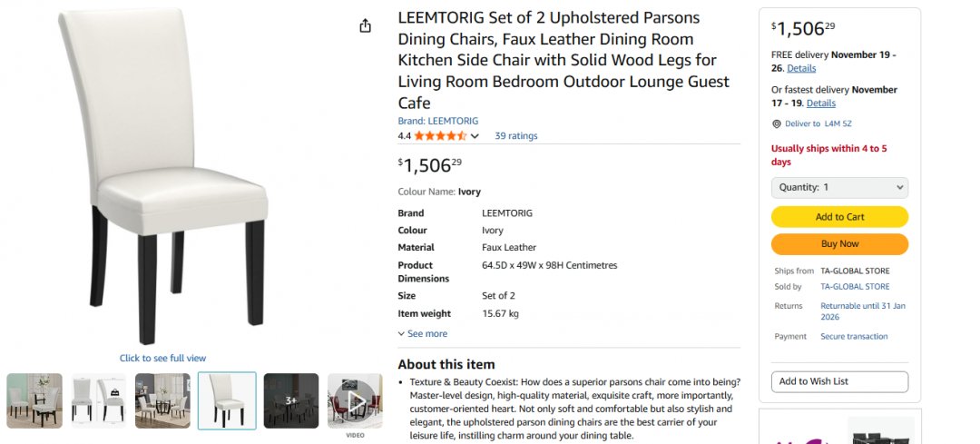
Task: Click the share icon above product image
Action: (x=366, y=25)
